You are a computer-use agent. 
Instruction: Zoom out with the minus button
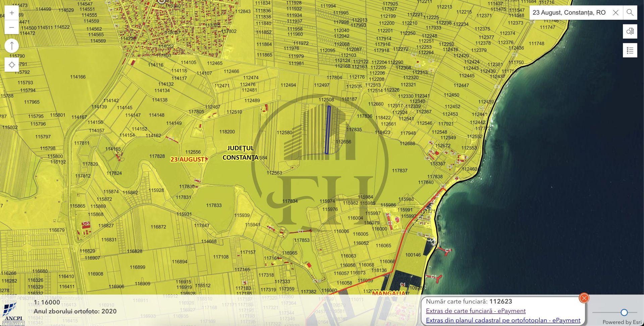pyautogui.click(x=12, y=27)
